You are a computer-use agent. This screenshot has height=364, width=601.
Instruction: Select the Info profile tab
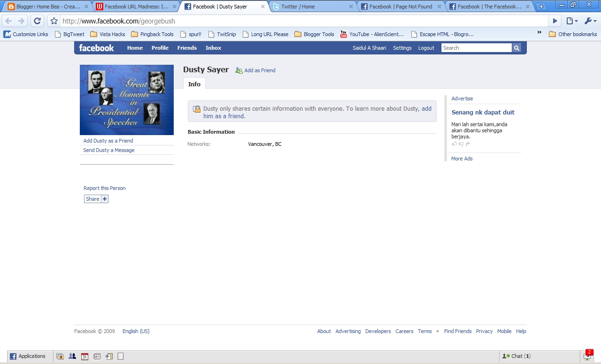pos(194,84)
